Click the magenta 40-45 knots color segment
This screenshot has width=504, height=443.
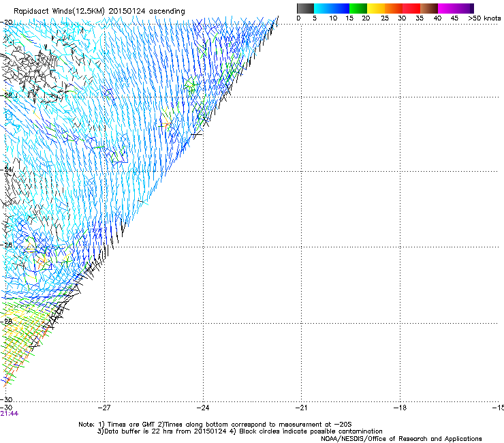point(447,8)
